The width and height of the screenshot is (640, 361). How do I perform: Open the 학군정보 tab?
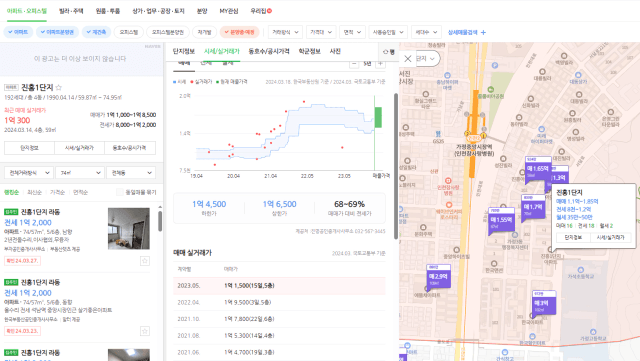coord(309,51)
